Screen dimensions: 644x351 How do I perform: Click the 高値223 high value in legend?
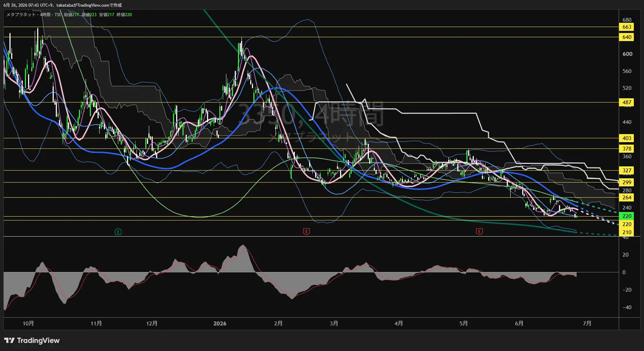coord(89,15)
